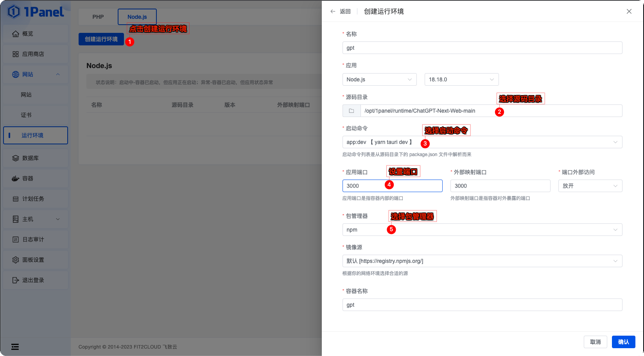644x356 pixels.
Task: Log out via 退出登录 item
Action: pos(33,280)
